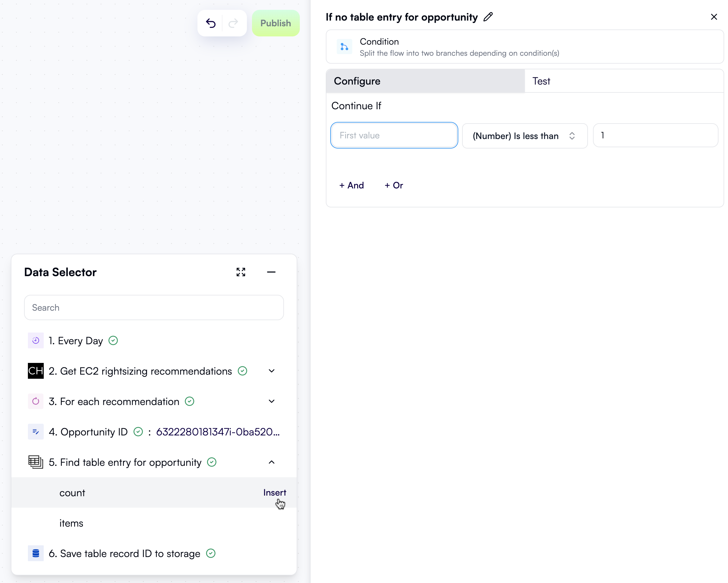
Task: Expand Data Selector to fullscreen
Action: click(241, 272)
